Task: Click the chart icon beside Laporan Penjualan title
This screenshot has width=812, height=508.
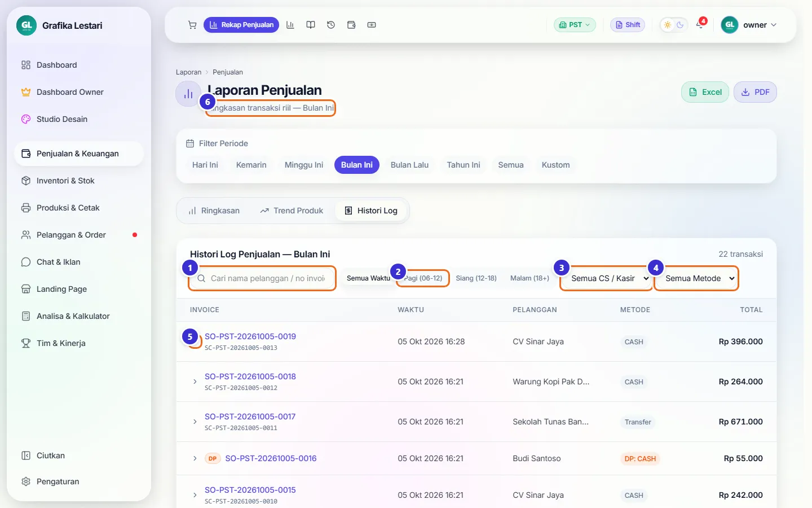Action: [188, 94]
